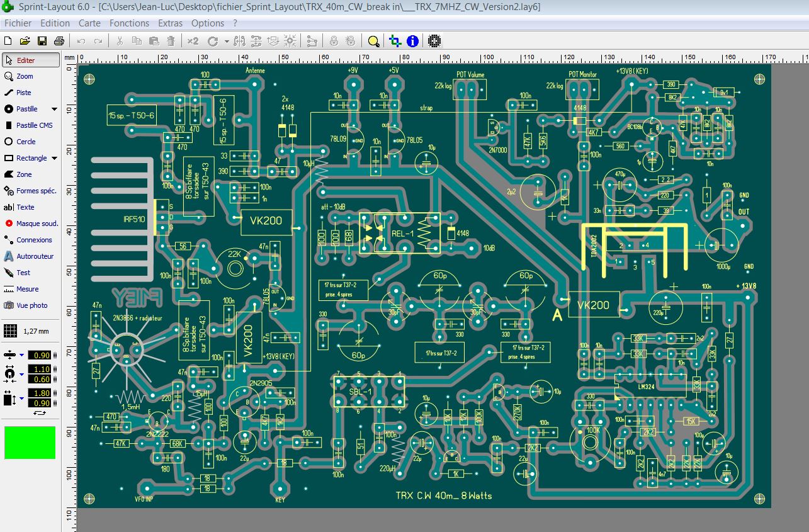
Task: Toggle the transparency crosshair icon
Action: click(x=395, y=41)
